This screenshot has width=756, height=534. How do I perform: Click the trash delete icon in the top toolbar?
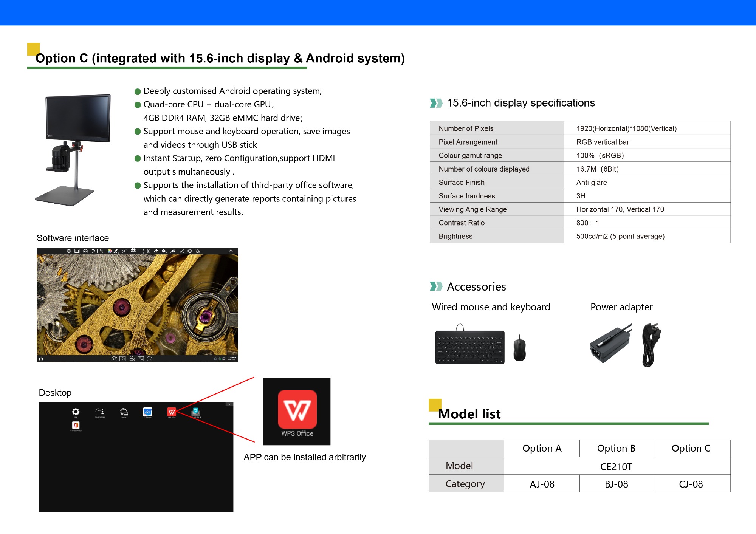[x=149, y=251]
